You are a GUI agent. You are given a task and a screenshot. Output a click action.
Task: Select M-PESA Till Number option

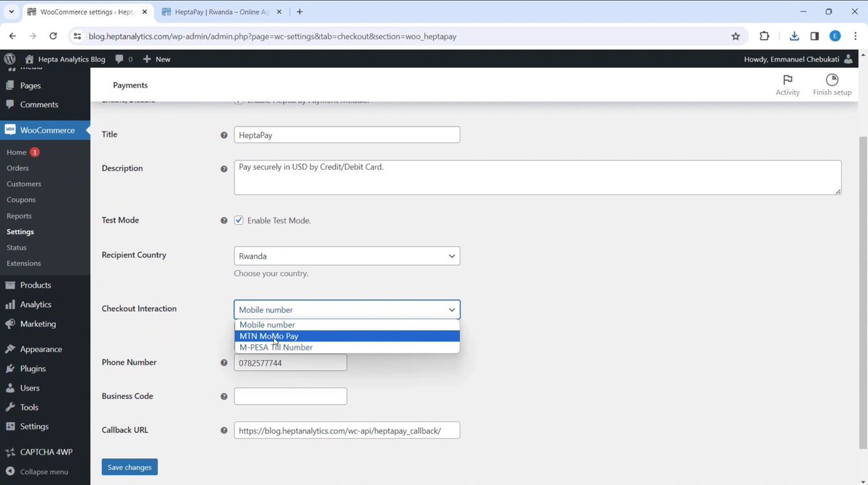click(x=347, y=348)
